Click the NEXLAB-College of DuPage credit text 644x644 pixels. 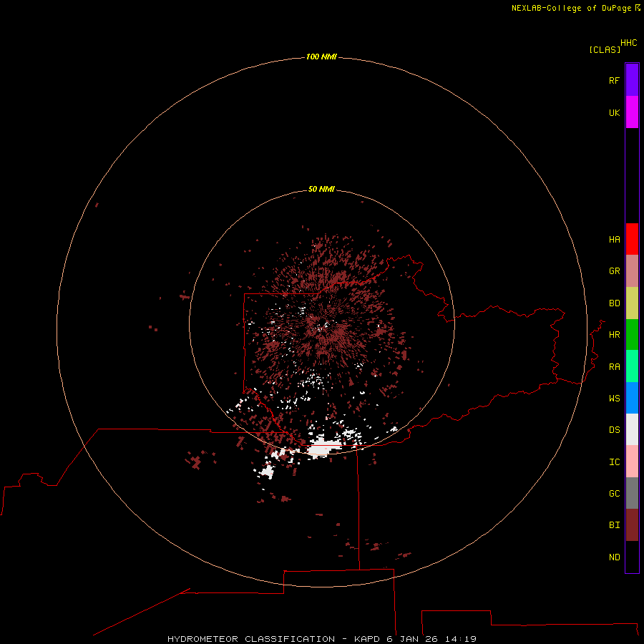[571, 8]
